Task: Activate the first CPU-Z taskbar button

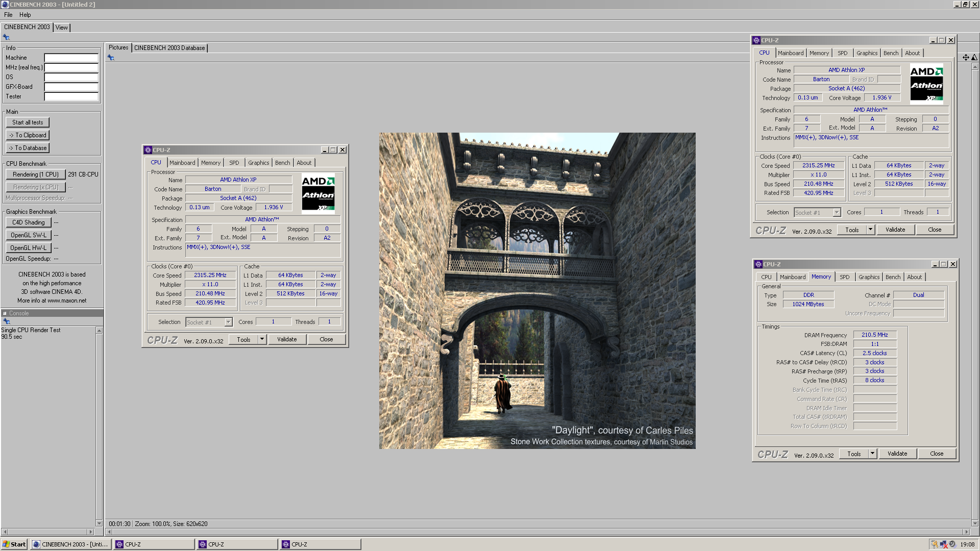Action: point(154,544)
